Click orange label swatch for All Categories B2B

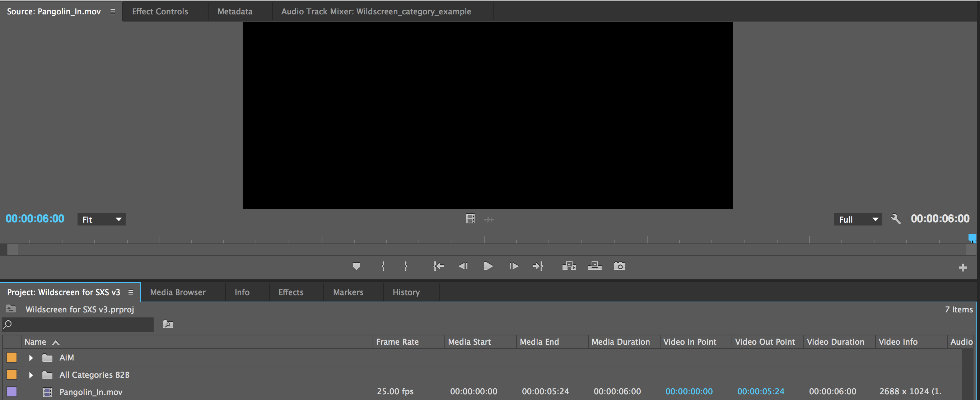click(x=12, y=375)
